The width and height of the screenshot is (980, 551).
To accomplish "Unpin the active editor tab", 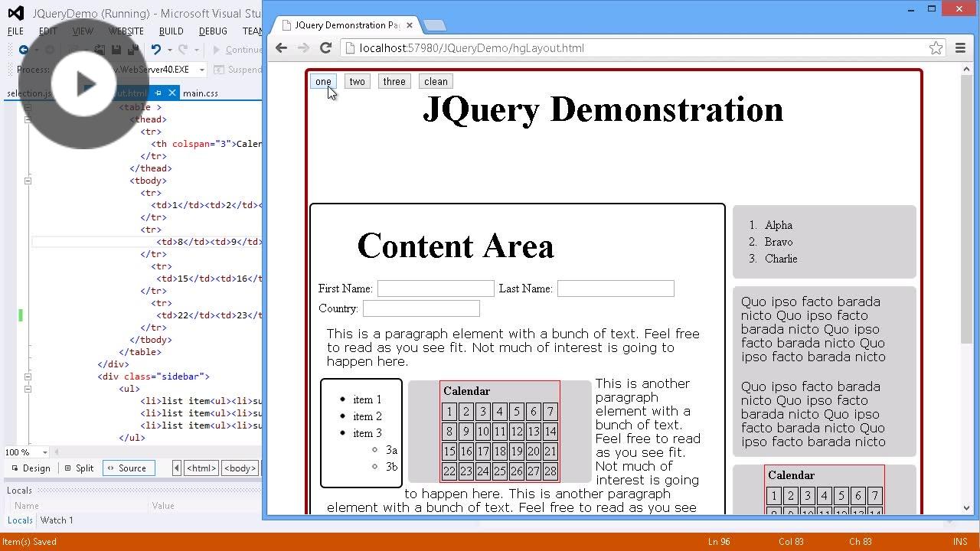I will coord(158,93).
